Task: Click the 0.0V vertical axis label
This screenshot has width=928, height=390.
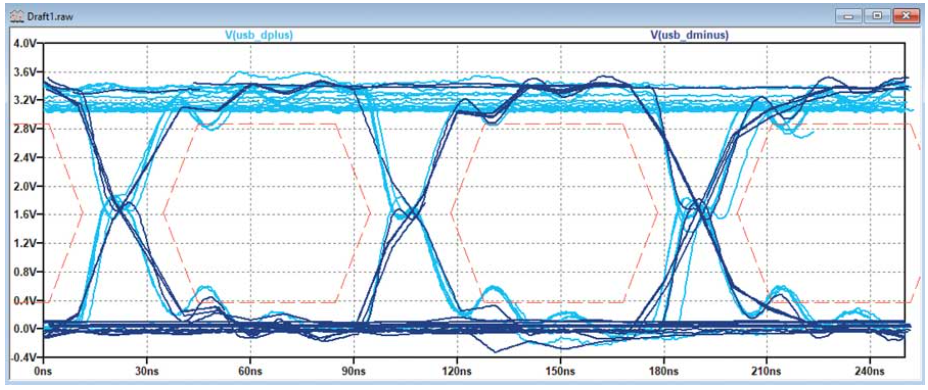Action: pyautogui.click(x=26, y=329)
